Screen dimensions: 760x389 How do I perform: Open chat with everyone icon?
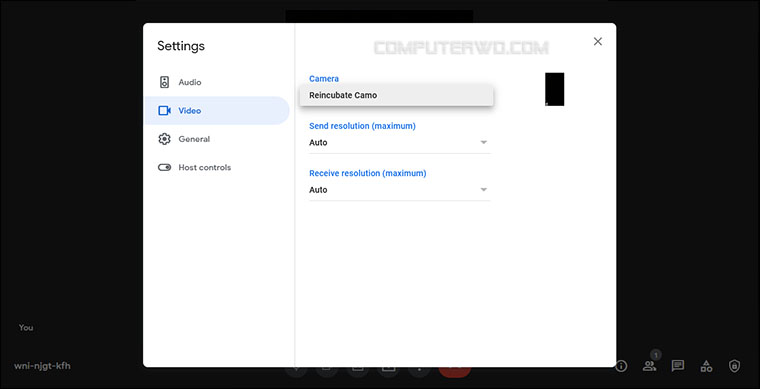pyautogui.click(x=678, y=366)
